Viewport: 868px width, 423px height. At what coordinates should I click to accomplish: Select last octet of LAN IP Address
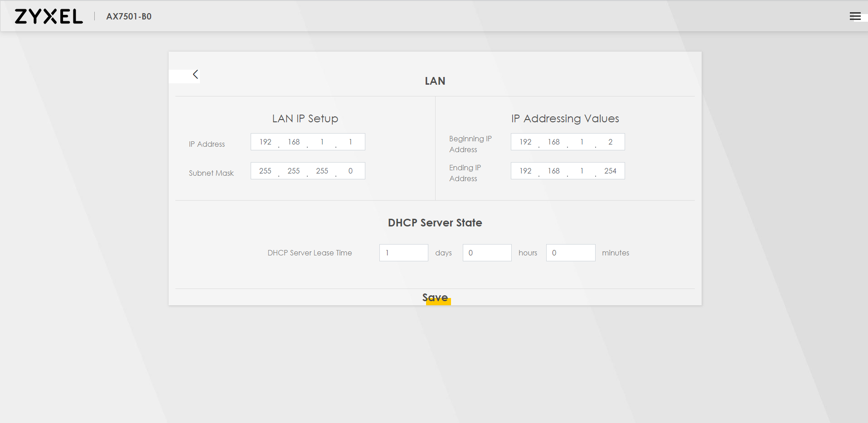(350, 142)
